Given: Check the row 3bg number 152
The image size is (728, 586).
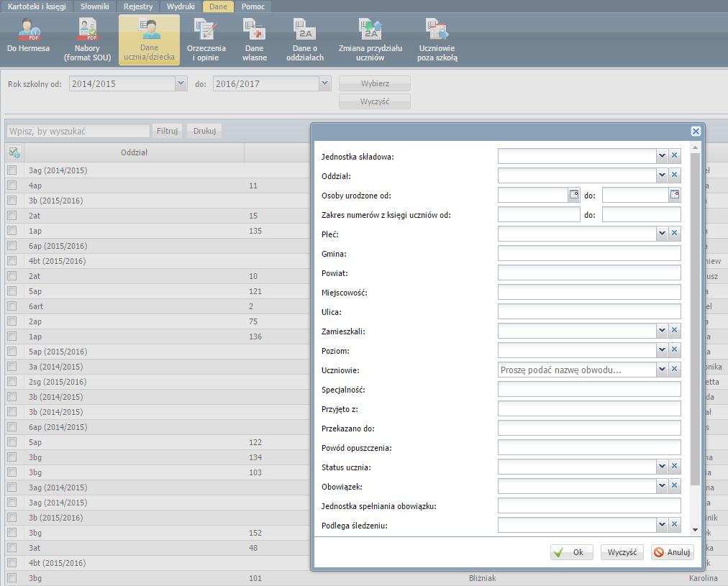Looking at the screenshot, I should tap(12, 533).
